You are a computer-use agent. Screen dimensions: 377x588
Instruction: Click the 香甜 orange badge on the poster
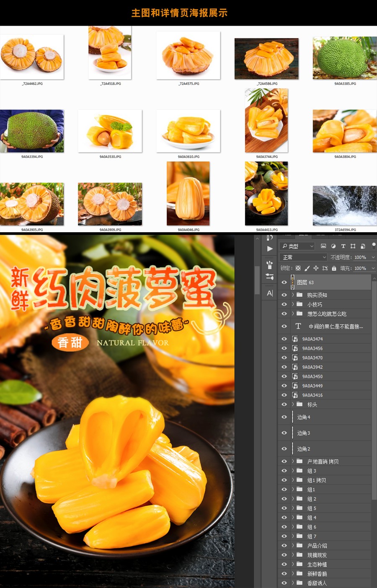coord(70,342)
